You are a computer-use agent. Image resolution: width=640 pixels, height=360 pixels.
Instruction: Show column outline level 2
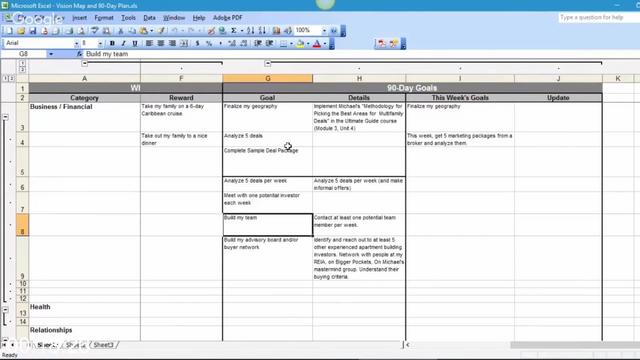(22, 69)
